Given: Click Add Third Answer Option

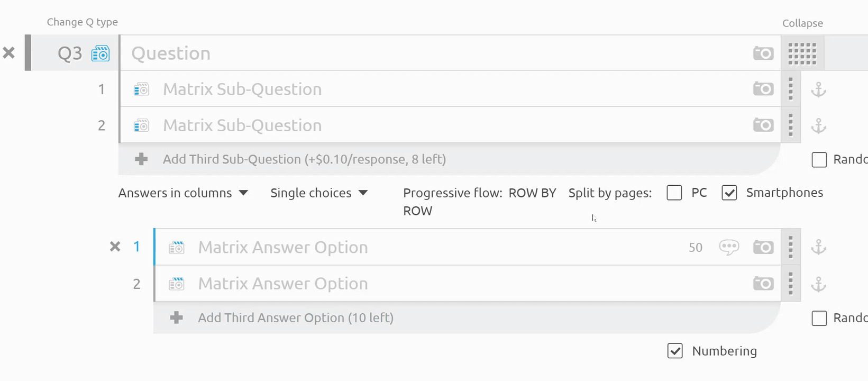Looking at the screenshot, I should tap(295, 318).
